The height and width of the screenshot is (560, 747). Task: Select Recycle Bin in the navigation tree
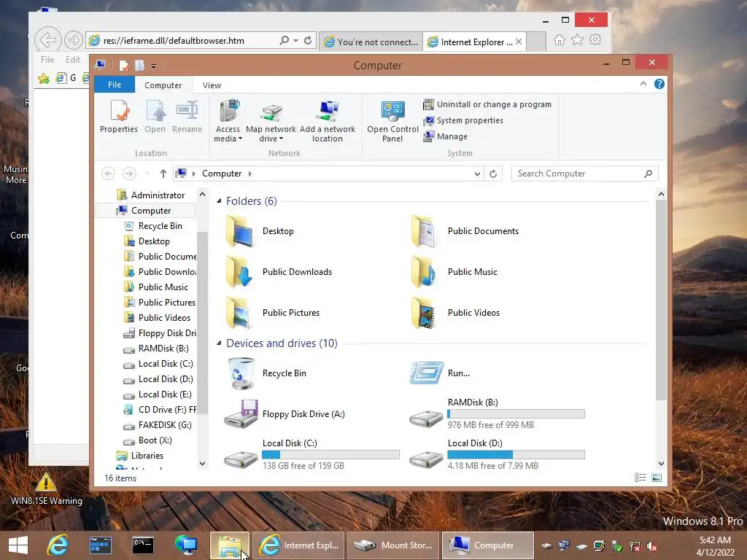[153, 226]
